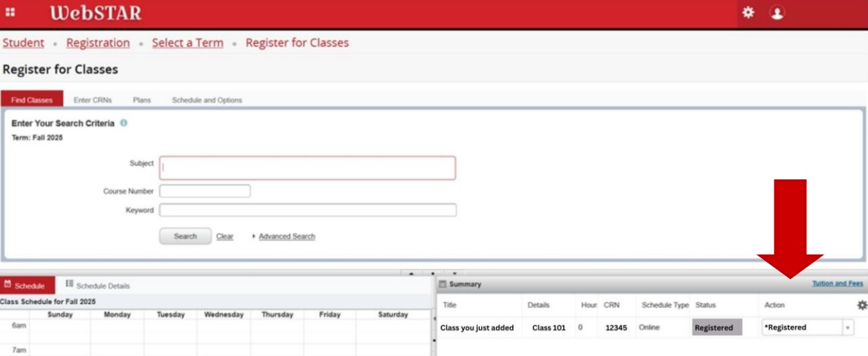The width and height of the screenshot is (868, 356).
Task: Click the Clear link
Action: pyautogui.click(x=225, y=236)
